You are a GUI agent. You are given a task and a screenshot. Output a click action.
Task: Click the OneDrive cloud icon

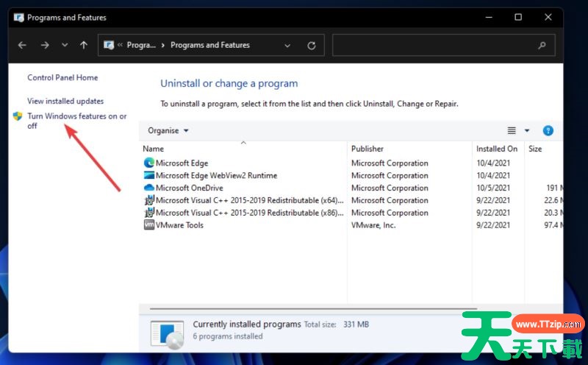[149, 188]
